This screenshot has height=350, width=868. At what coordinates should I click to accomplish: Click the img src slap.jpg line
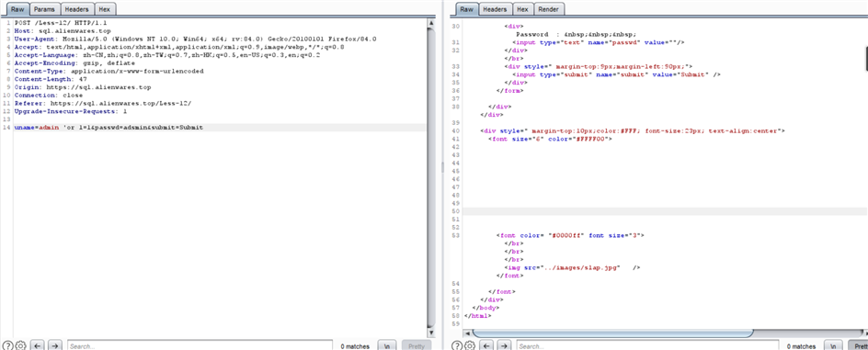coord(573,267)
